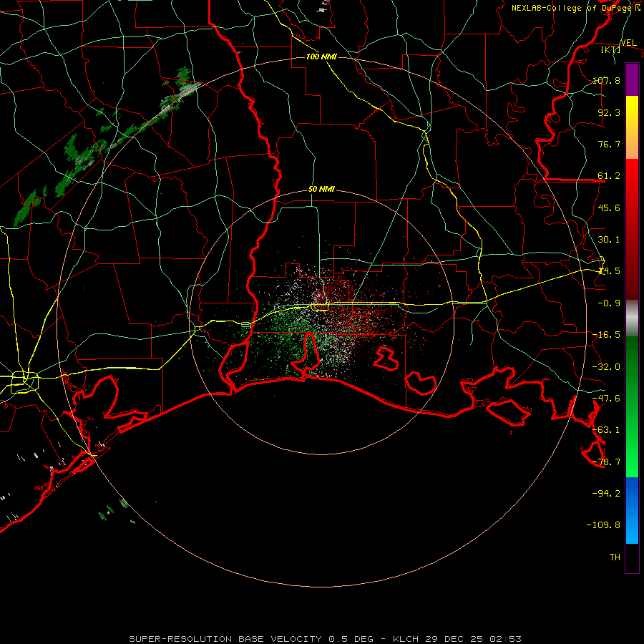
Task: Pick the blue segment of velocity scale
Action: point(632,510)
